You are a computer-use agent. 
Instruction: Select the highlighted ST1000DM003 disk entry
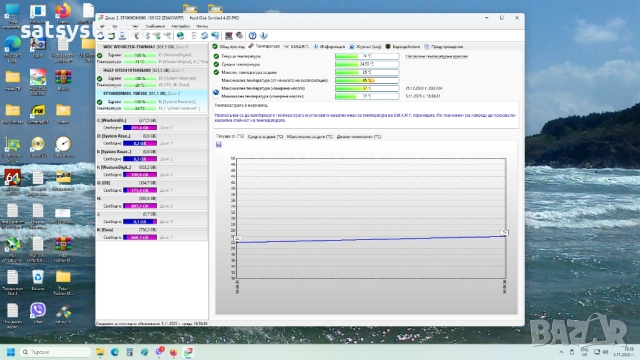[x=152, y=101]
